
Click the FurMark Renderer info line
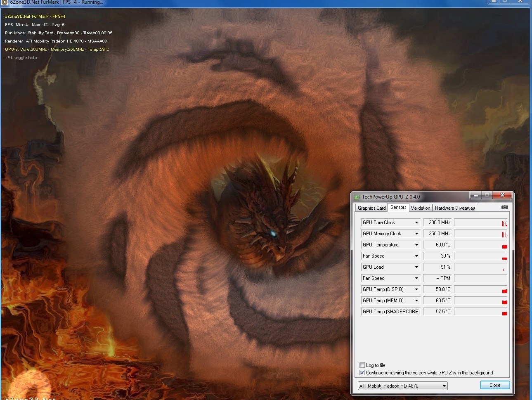click(x=56, y=41)
